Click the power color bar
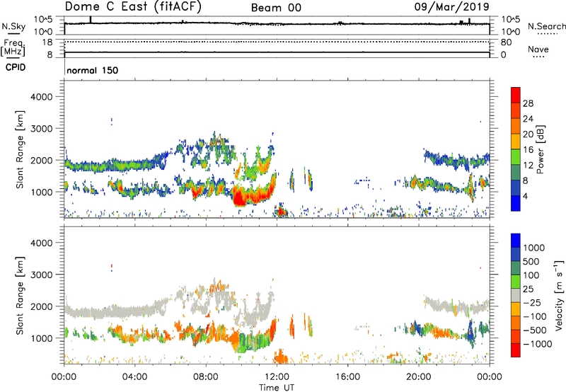Screen dimensions: 566x392 (516, 149)
